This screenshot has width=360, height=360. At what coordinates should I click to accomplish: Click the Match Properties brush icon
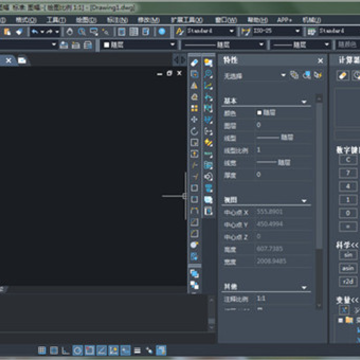[x=19, y=32]
